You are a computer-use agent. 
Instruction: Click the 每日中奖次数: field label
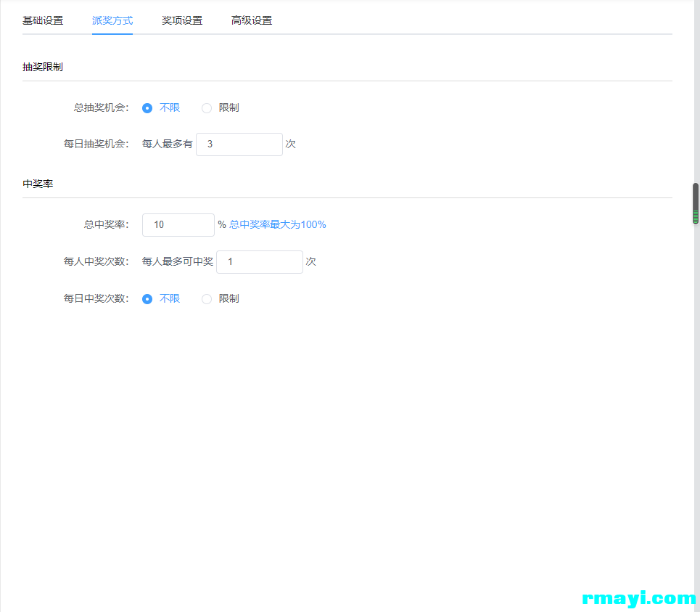tap(96, 299)
